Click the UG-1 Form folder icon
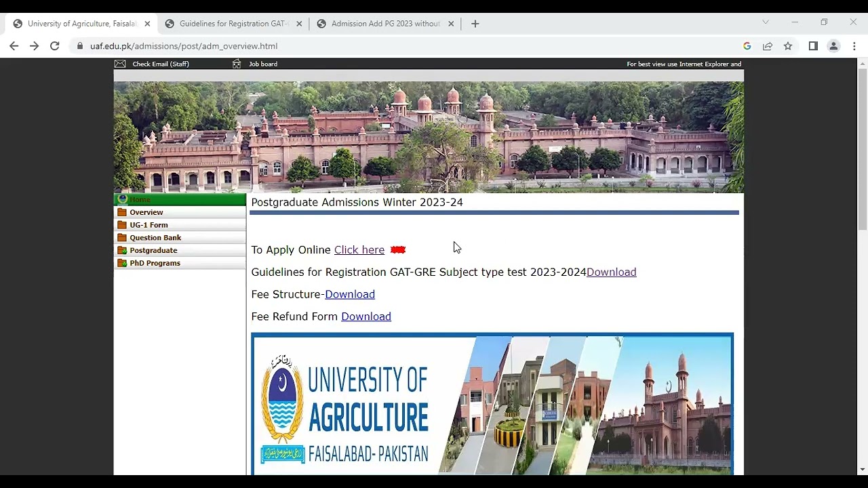The width and height of the screenshot is (868, 488). [122, 225]
